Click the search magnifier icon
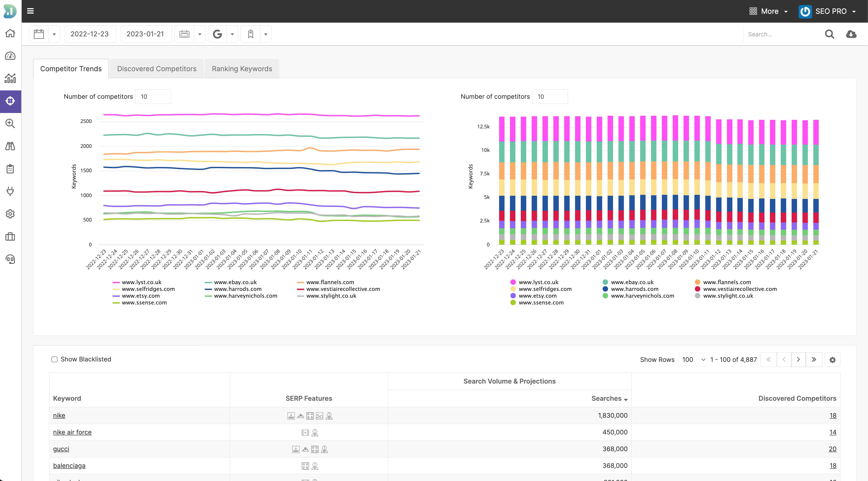The image size is (868, 481). (x=829, y=34)
